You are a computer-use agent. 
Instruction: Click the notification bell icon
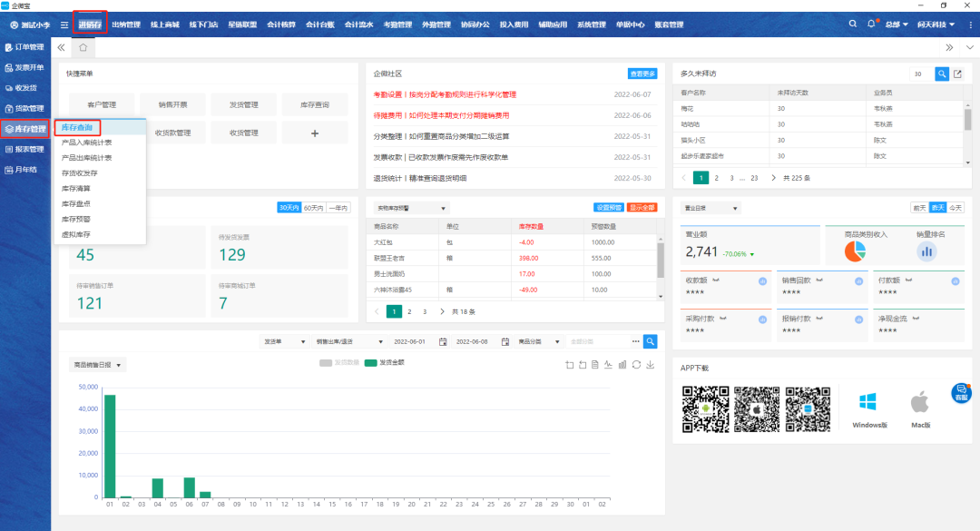click(872, 24)
